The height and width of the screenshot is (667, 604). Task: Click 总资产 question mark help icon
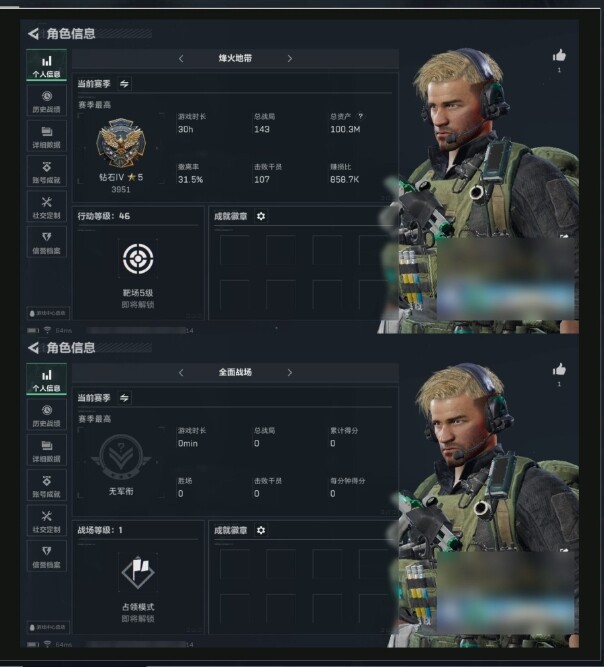[360, 116]
